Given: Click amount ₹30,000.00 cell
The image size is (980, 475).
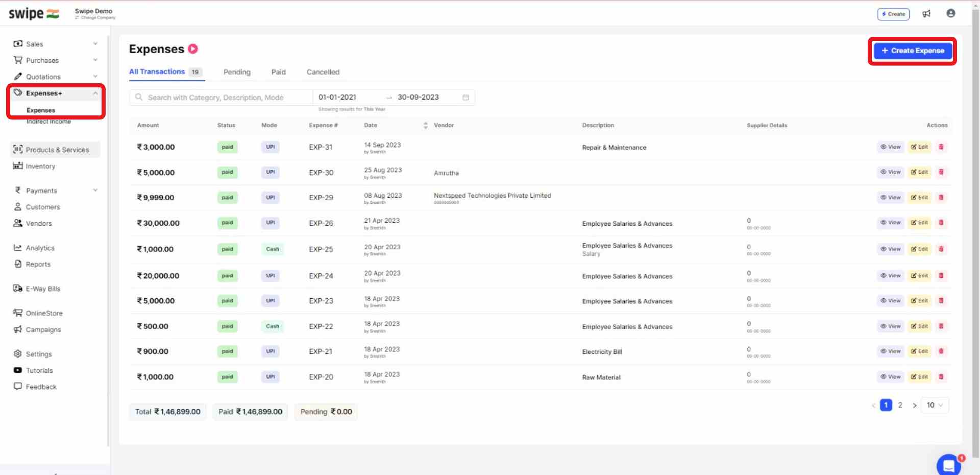Looking at the screenshot, I should (158, 223).
